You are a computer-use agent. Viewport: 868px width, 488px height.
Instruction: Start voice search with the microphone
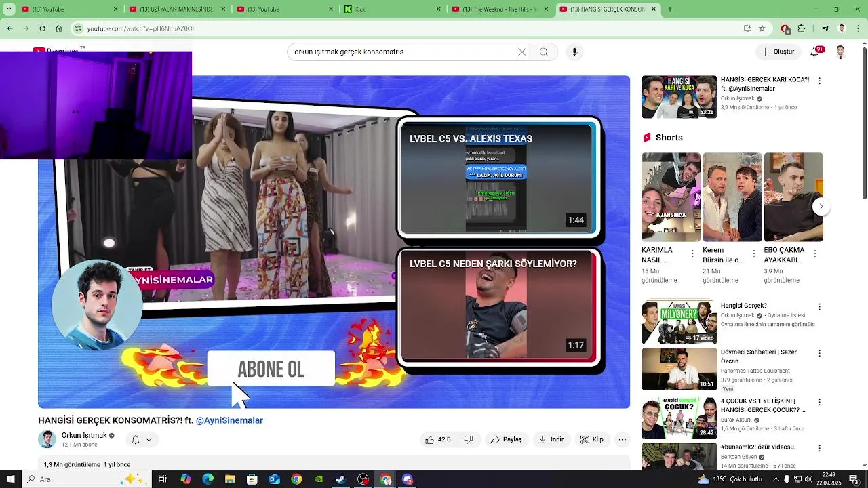pos(574,52)
